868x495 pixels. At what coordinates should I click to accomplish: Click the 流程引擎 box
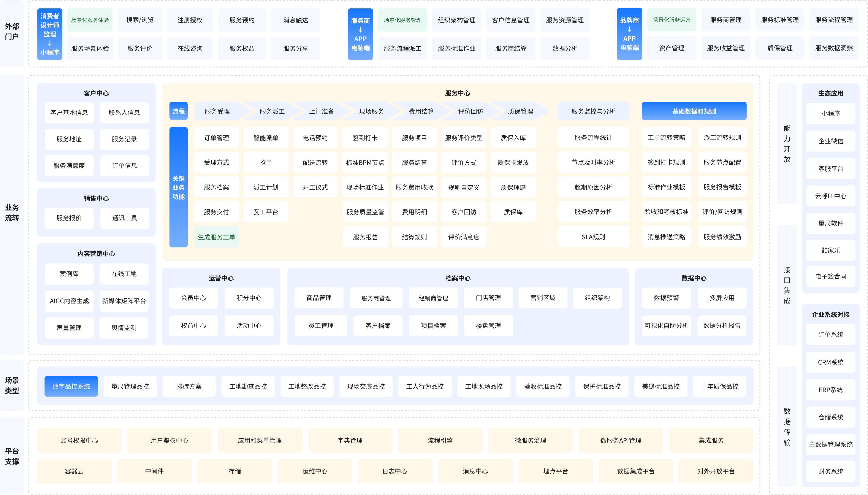(440, 440)
